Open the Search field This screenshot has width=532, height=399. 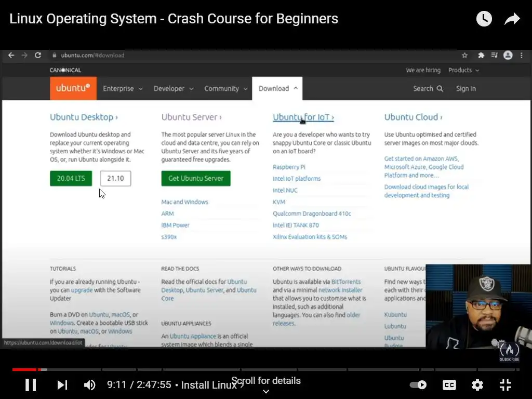coord(428,88)
